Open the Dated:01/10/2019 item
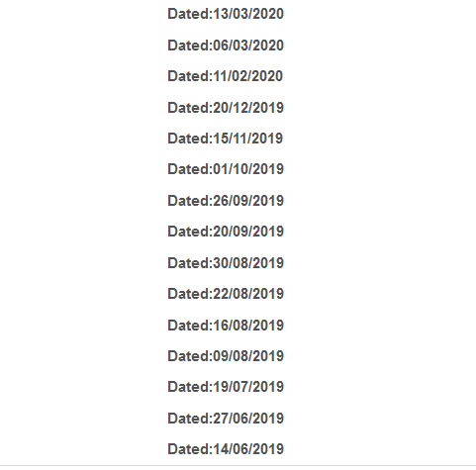This screenshot has width=476, height=470. click(x=226, y=169)
